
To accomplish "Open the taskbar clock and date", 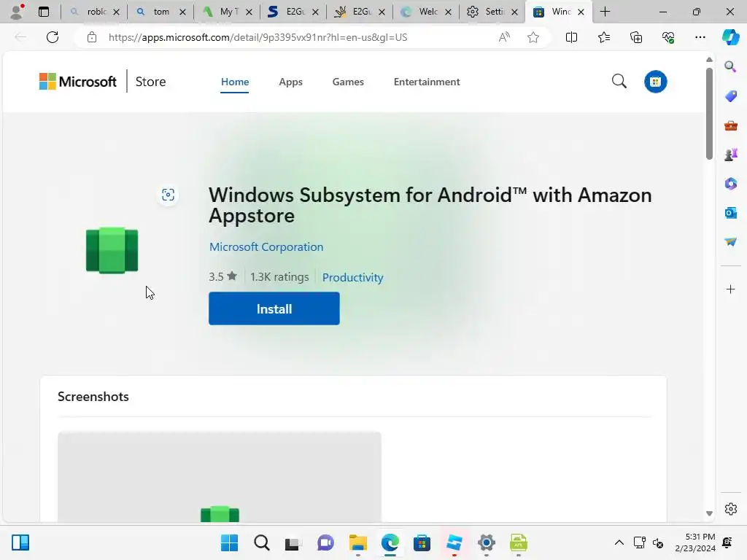I will (x=695, y=542).
